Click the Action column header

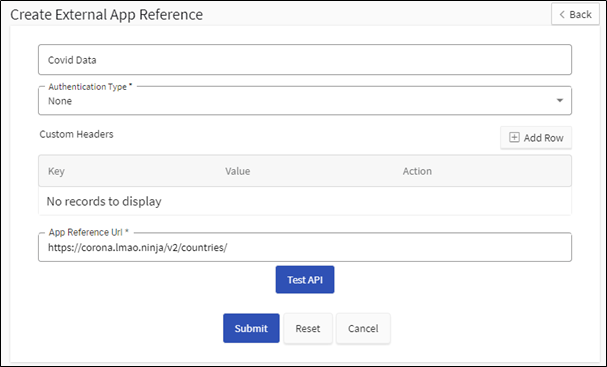pos(417,171)
